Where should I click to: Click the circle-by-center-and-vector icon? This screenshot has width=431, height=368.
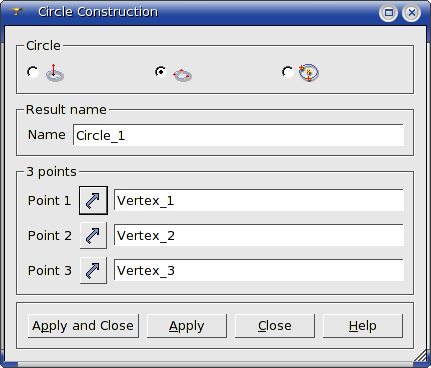[x=55, y=73]
